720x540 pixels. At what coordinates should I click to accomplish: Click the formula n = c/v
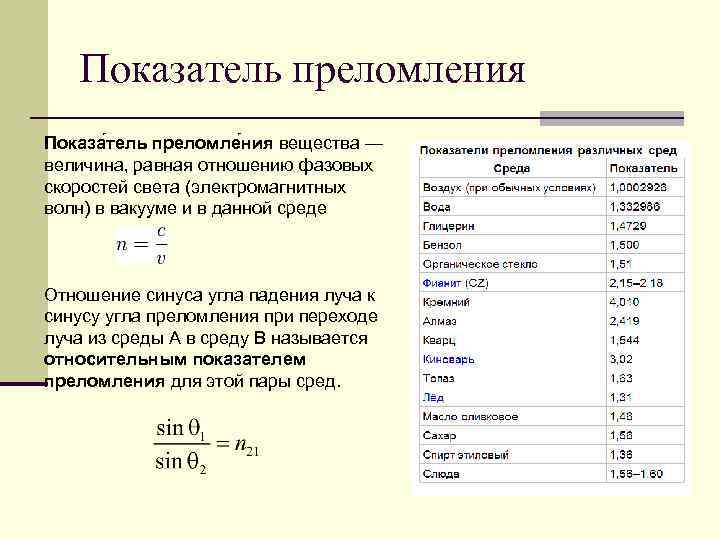pyautogui.click(x=141, y=245)
